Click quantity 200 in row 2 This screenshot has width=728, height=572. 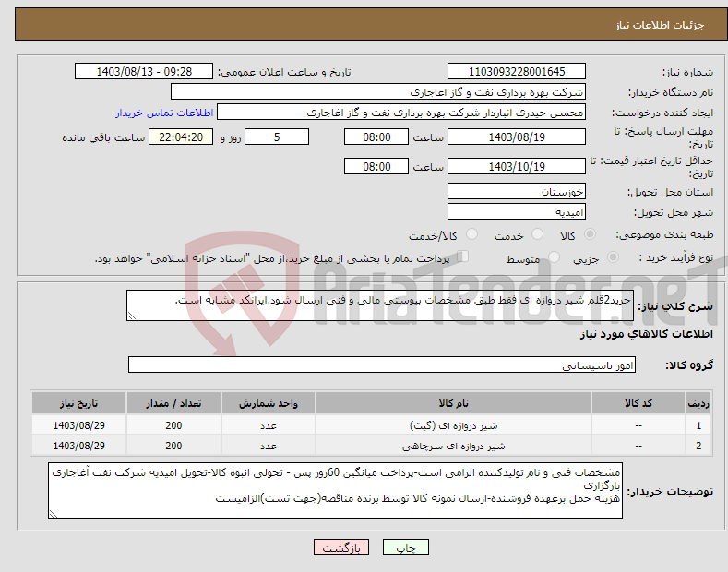(x=173, y=446)
